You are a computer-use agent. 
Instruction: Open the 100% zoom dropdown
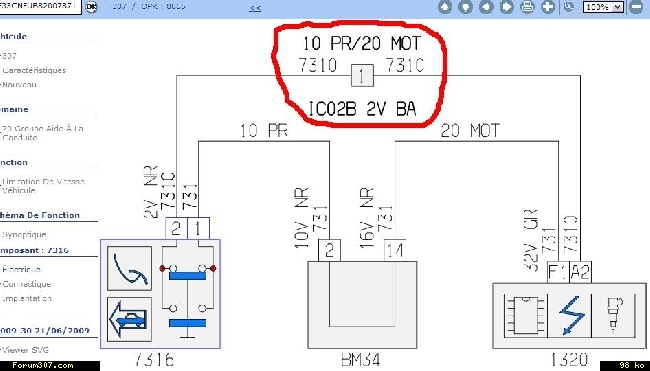click(x=603, y=7)
